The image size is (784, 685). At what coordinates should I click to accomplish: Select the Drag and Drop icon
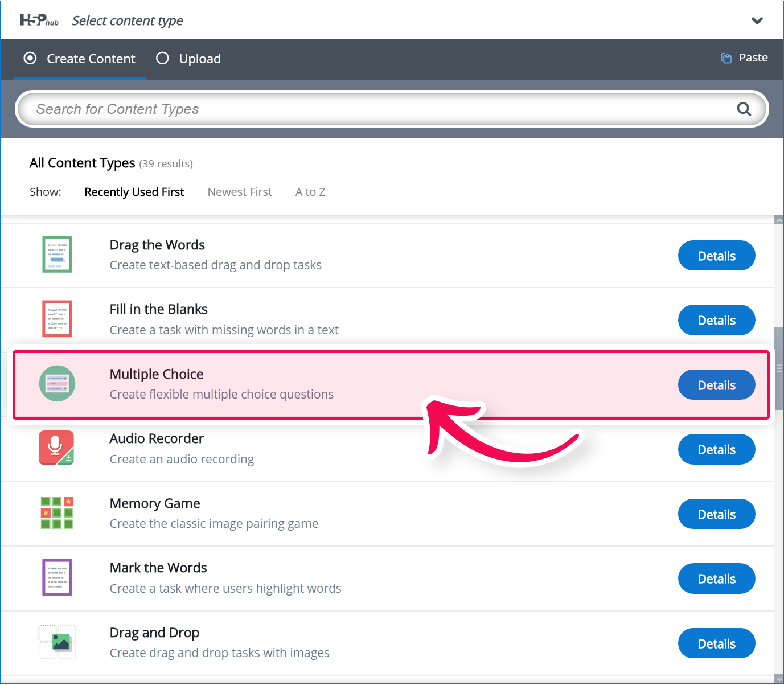point(57,642)
